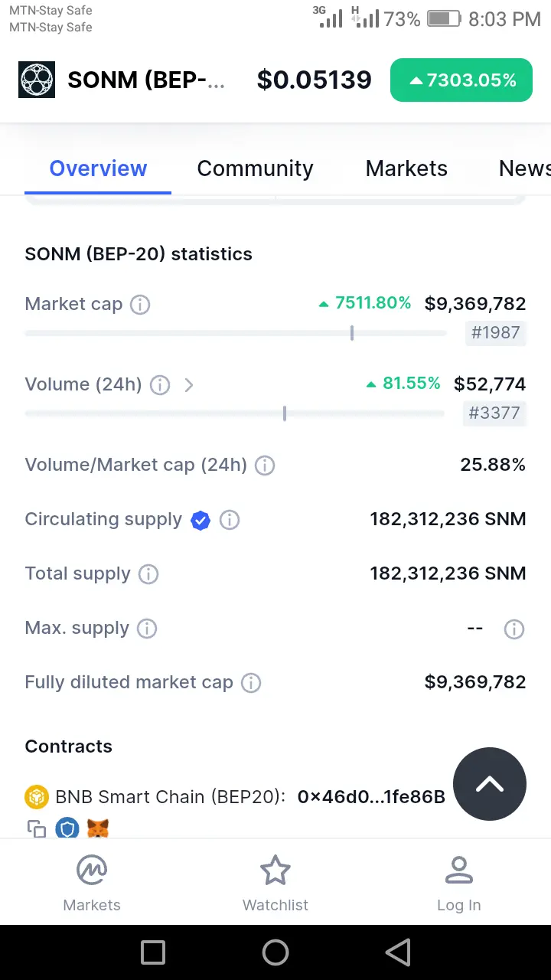Tap the blue shield security icon

(67, 828)
